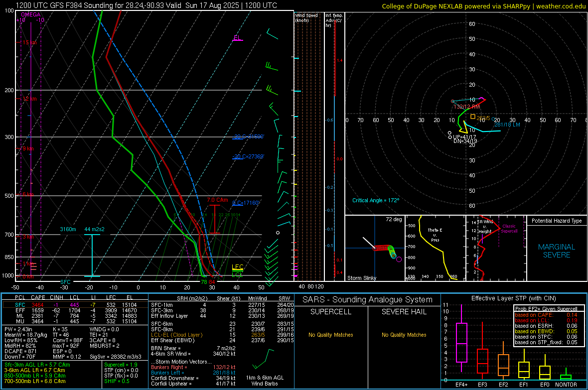Select the ML parcel row in the table
The height and width of the screenshot is (390, 588).
75,316
